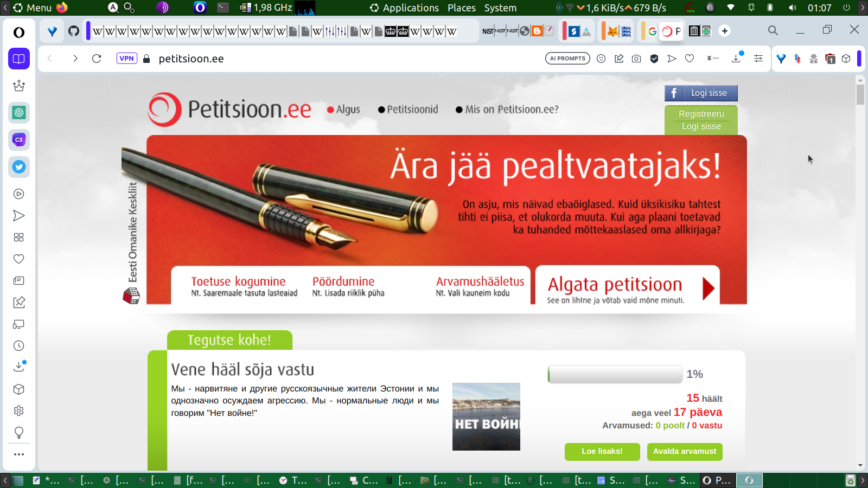The width and height of the screenshot is (868, 488).
Task: Switch to the orange Blogger tab
Action: click(537, 31)
